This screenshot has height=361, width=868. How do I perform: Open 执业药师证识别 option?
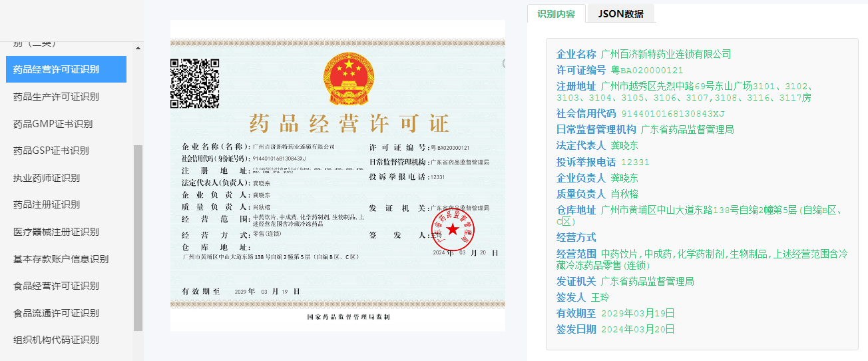47,178
